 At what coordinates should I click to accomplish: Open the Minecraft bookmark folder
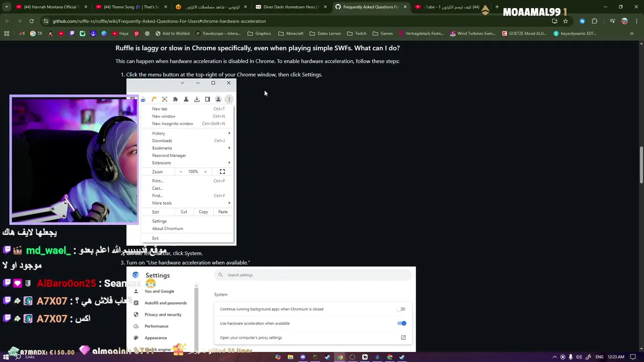click(290, 34)
